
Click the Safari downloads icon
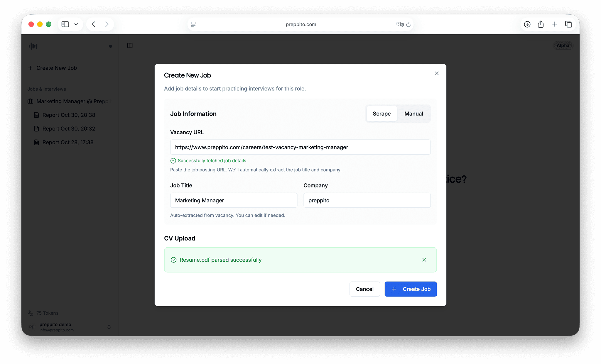[527, 24]
